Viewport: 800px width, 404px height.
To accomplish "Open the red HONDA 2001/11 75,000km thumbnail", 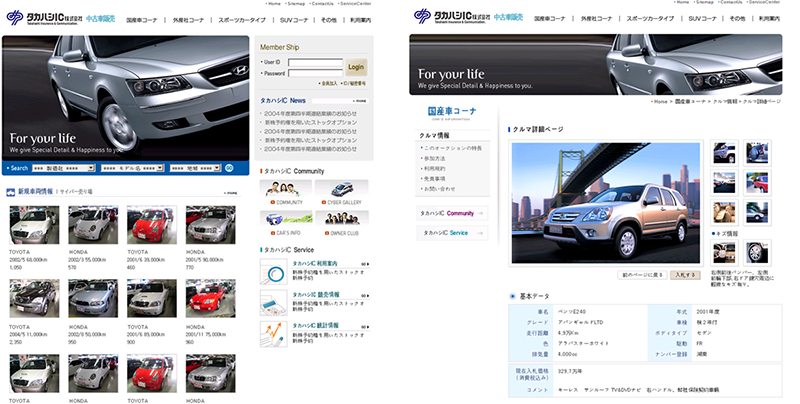I will (x=211, y=298).
